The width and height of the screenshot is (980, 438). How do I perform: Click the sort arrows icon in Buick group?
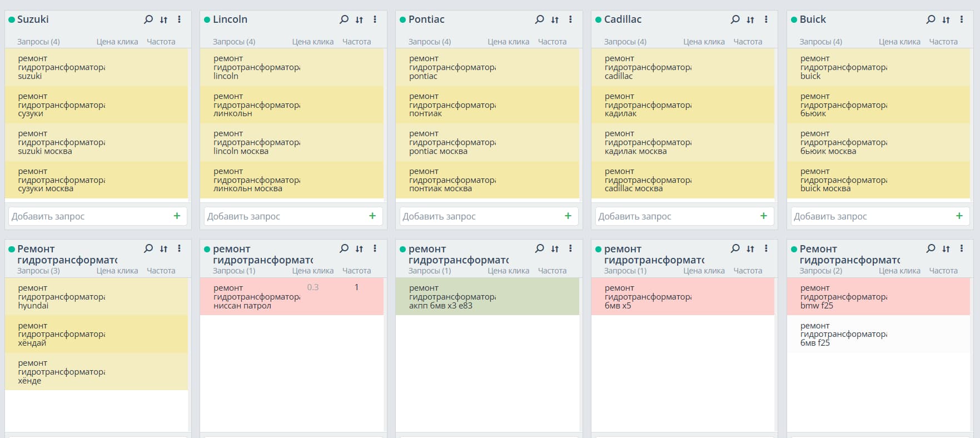click(946, 19)
